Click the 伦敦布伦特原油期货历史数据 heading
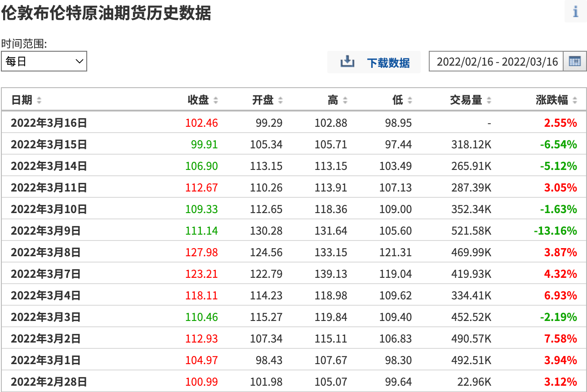 [106, 13]
